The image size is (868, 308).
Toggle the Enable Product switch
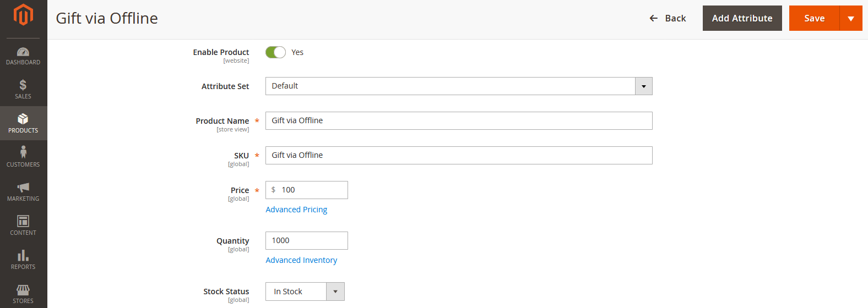tap(275, 52)
